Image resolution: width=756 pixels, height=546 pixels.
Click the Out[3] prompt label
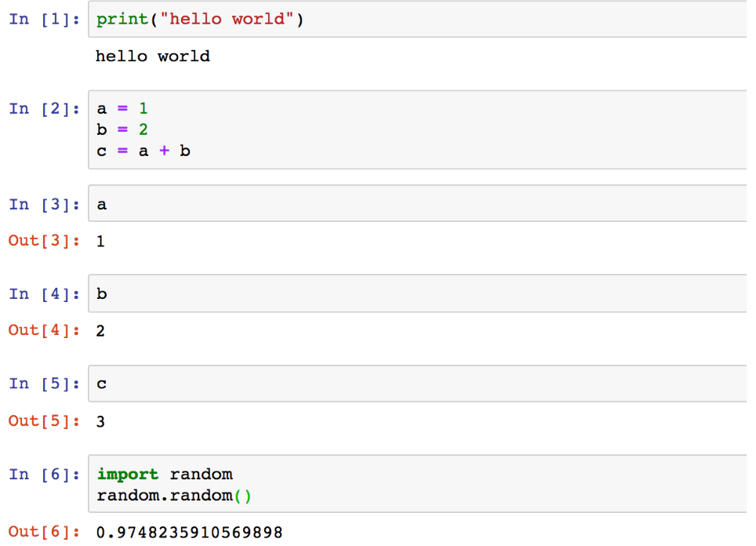pyautogui.click(x=45, y=241)
